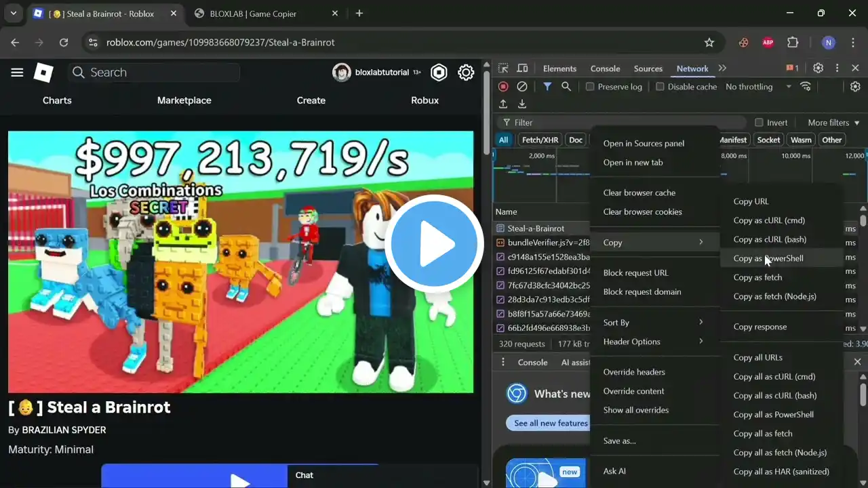
Task: Open the Chrome profile N avatar
Action: point(828,42)
